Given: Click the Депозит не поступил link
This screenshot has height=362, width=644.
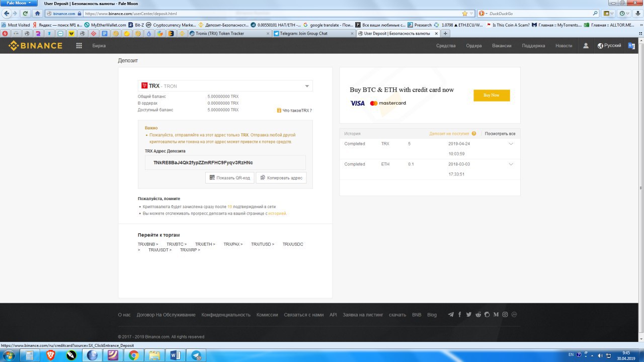Looking at the screenshot, I should click(x=449, y=134).
